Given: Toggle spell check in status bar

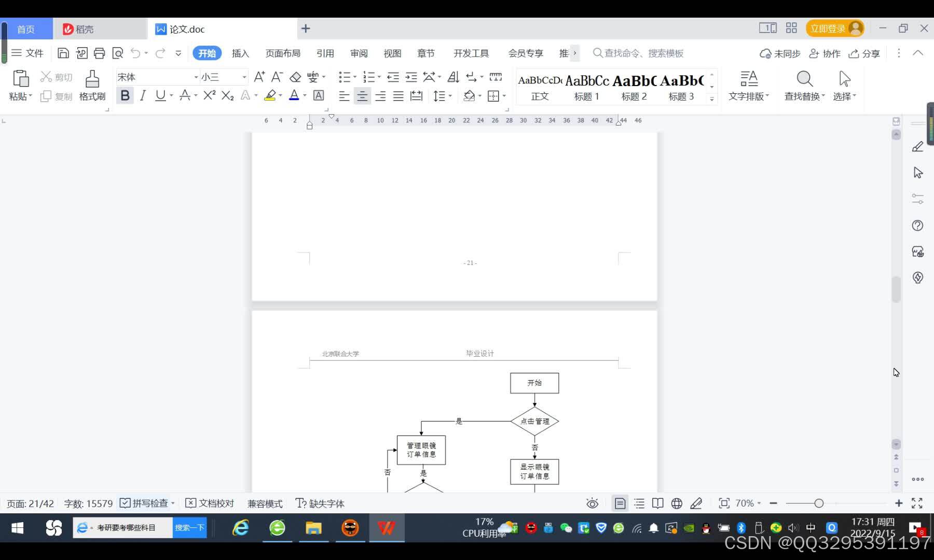Looking at the screenshot, I should click(144, 503).
